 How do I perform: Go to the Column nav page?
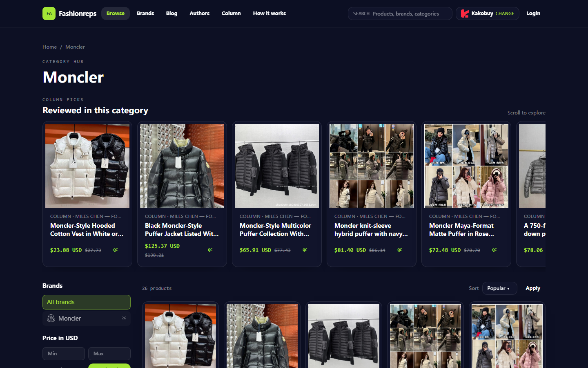[x=231, y=13]
